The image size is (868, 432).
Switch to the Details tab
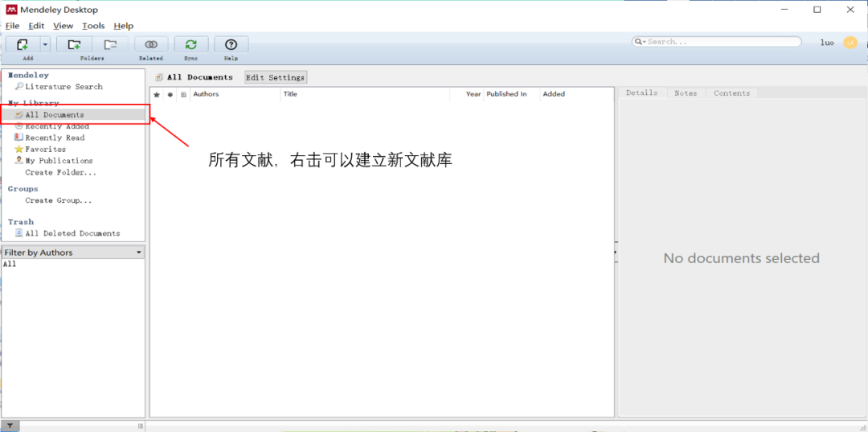642,93
